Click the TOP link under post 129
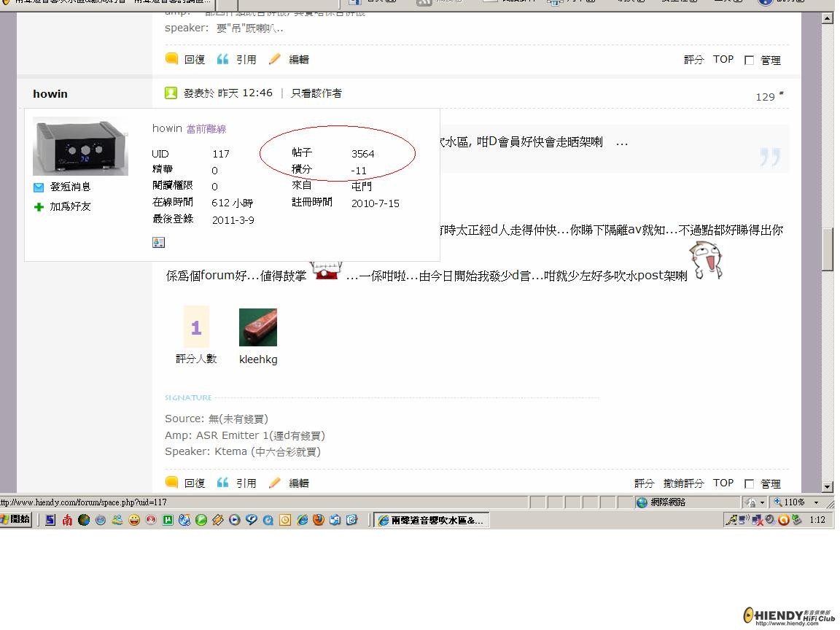840x630 pixels. (723, 483)
